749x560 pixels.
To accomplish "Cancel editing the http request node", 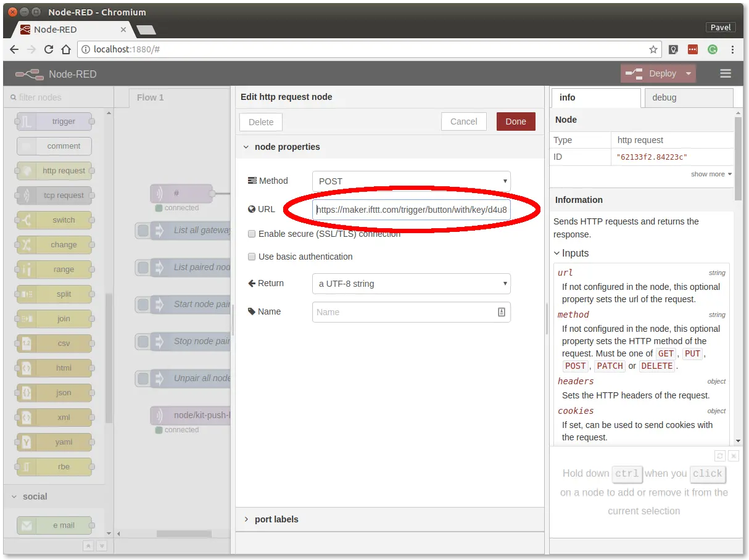I will coord(464,121).
